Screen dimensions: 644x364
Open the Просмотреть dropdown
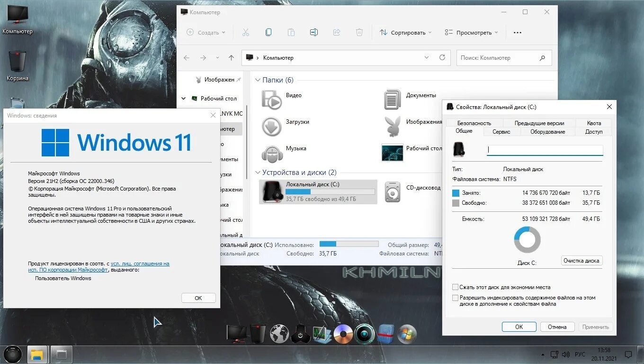(x=471, y=33)
